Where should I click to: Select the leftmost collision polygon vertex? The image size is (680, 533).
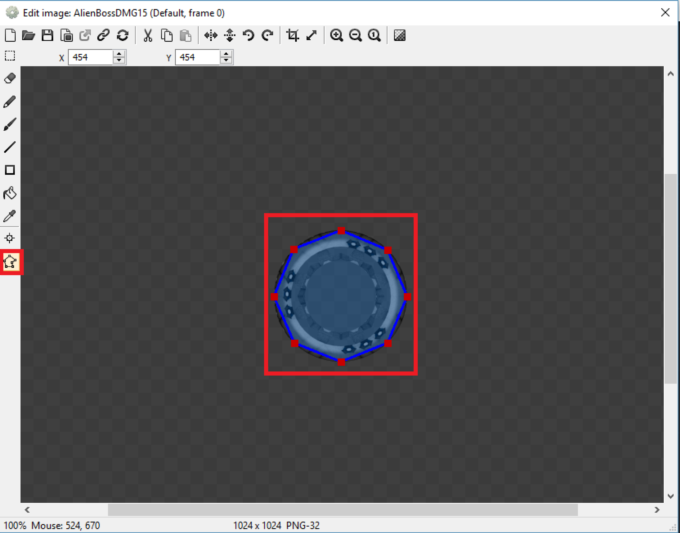[x=274, y=297]
